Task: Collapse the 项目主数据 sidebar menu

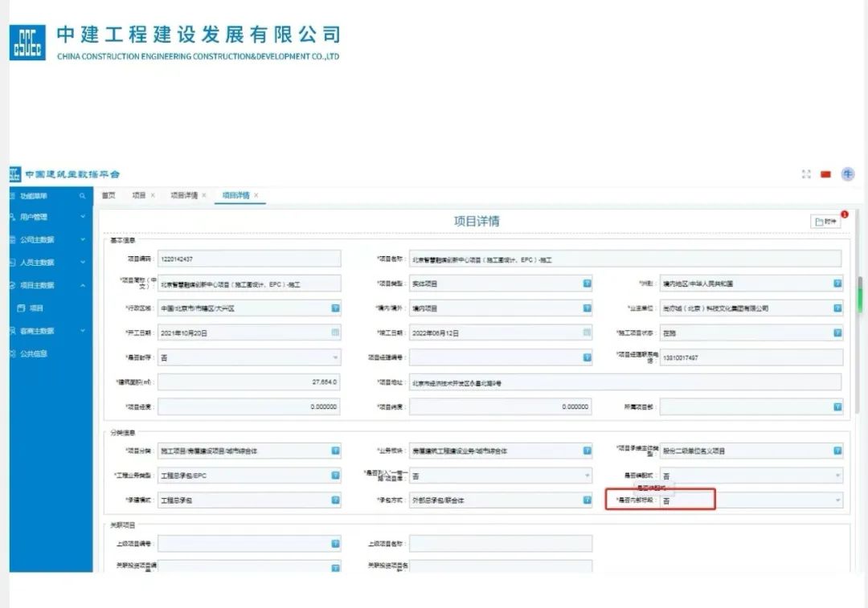Action: (x=82, y=285)
